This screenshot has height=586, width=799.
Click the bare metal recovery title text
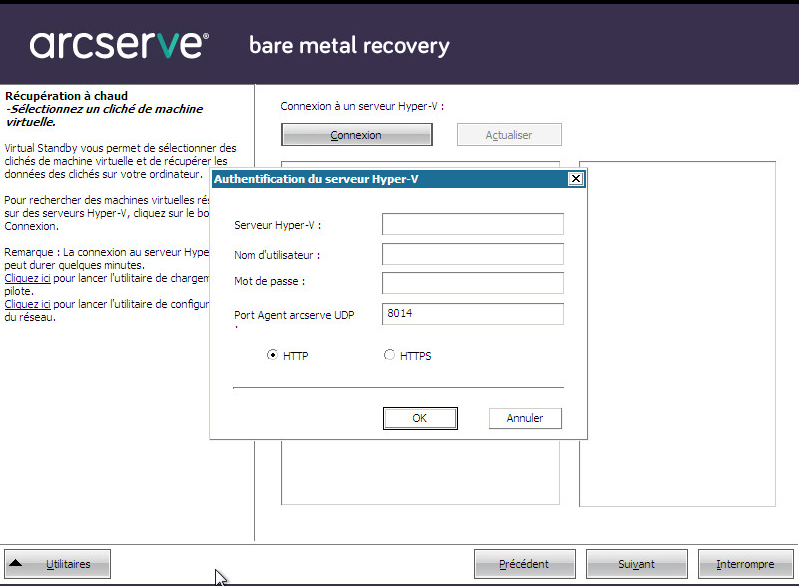coord(350,46)
